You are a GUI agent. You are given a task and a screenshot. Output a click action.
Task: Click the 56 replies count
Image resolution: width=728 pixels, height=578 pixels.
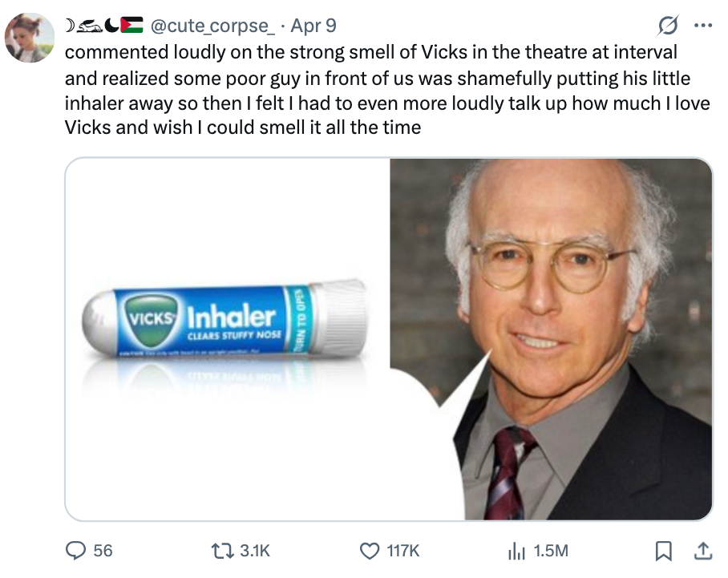point(103,550)
